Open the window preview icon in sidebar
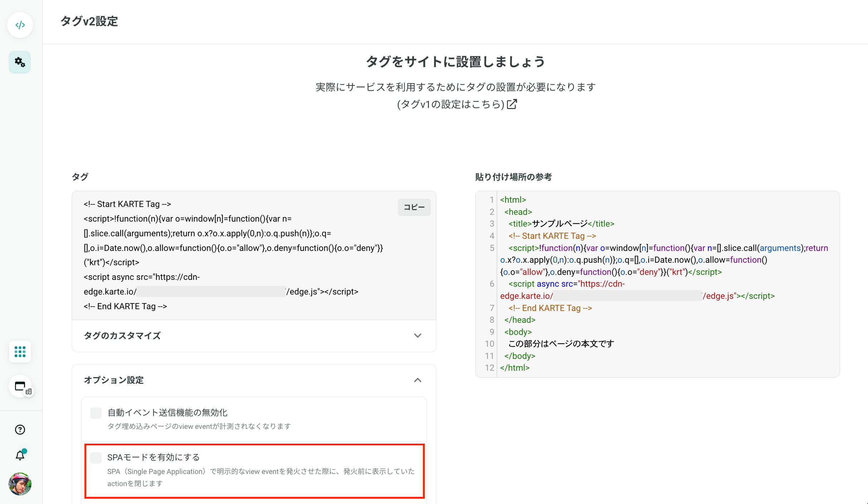Image resolution: width=868 pixels, height=504 pixels. tap(20, 387)
